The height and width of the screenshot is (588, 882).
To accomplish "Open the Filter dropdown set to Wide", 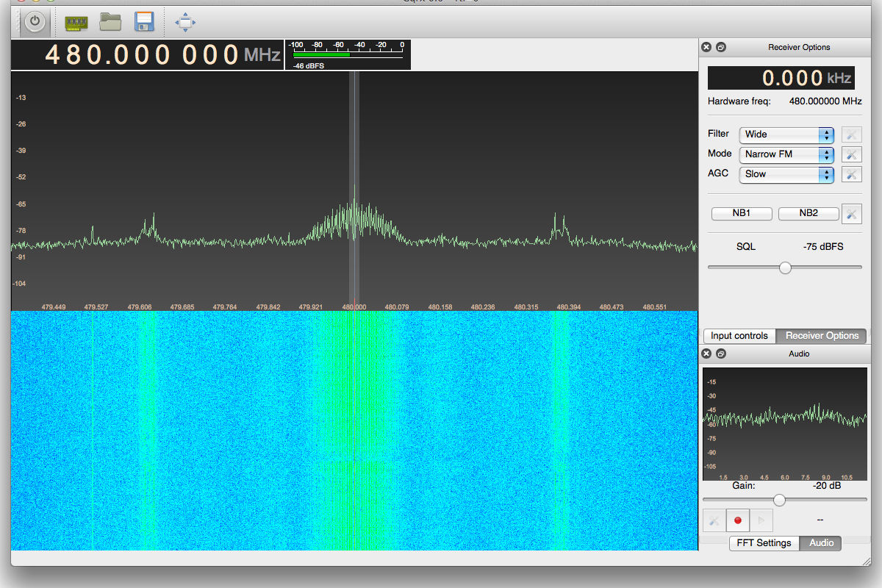I will [787, 135].
